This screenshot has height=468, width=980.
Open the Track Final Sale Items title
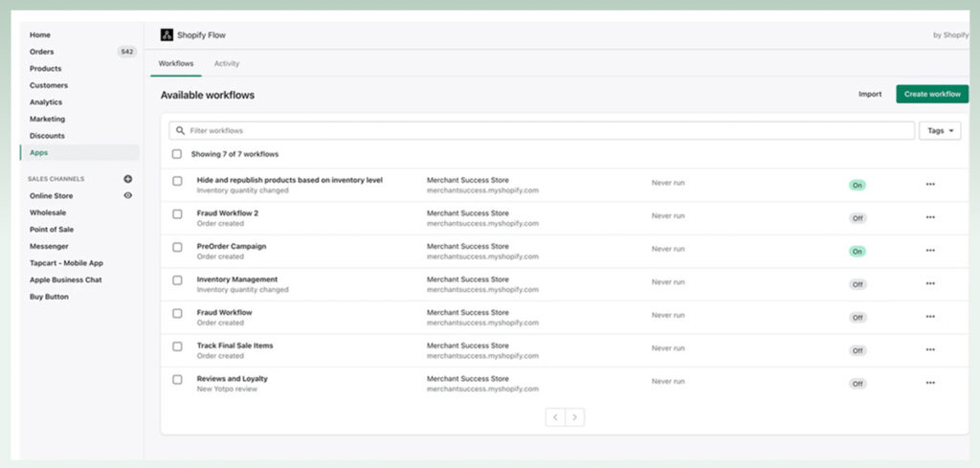[235, 345]
